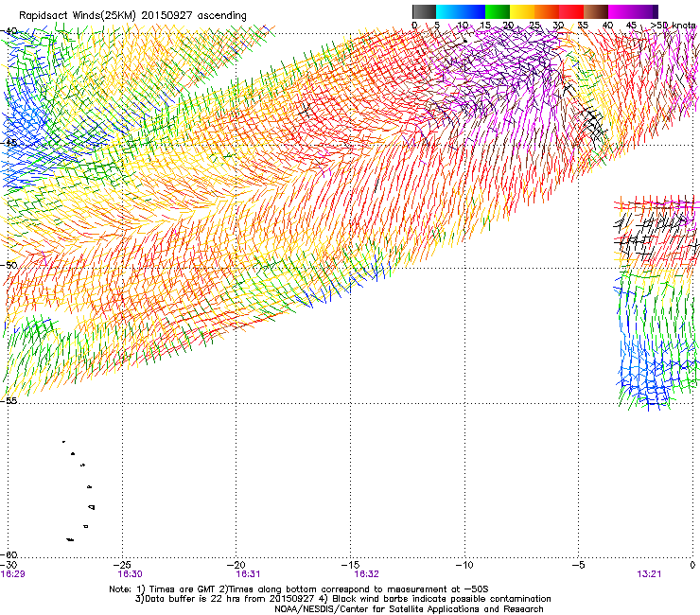The height and width of the screenshot is (615, 700).
Task: Click the -5 longitude axis label
Action: pyautogui.click(x=579, y=565)
